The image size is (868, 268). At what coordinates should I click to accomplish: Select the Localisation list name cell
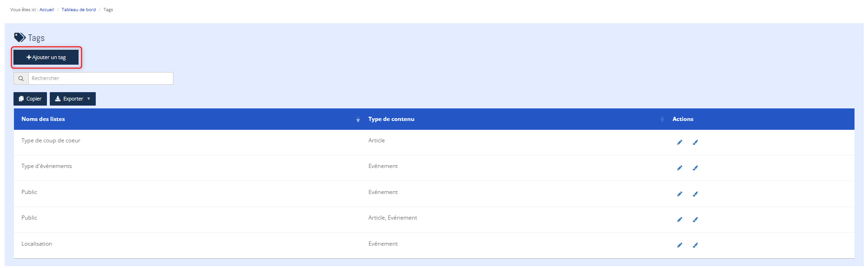point(37,244)
